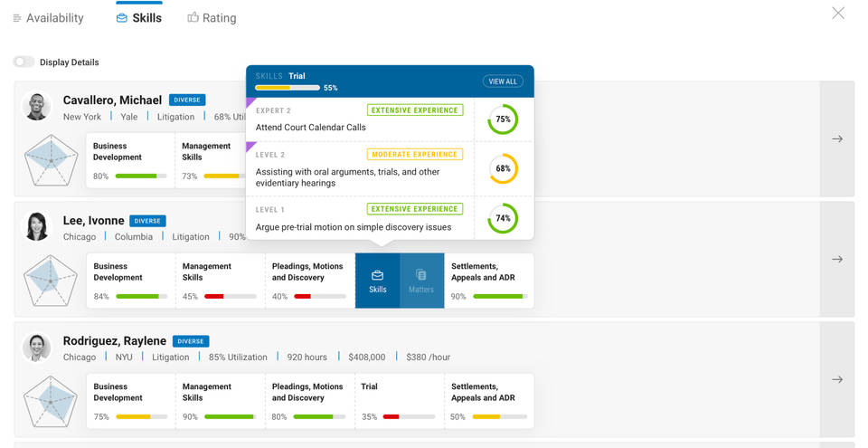
Task: Click the DIVERSE badge next to Rodriguez
Action: [x=191, y=341]
